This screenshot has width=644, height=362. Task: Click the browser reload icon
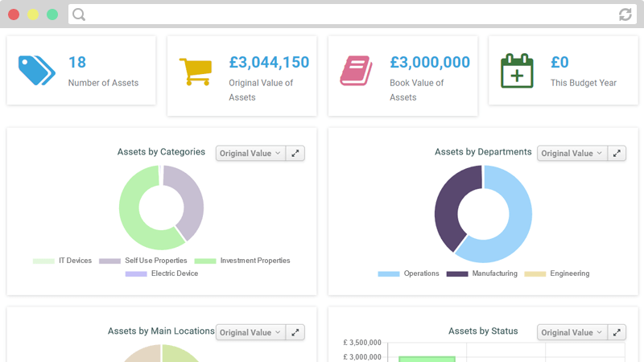625,14
